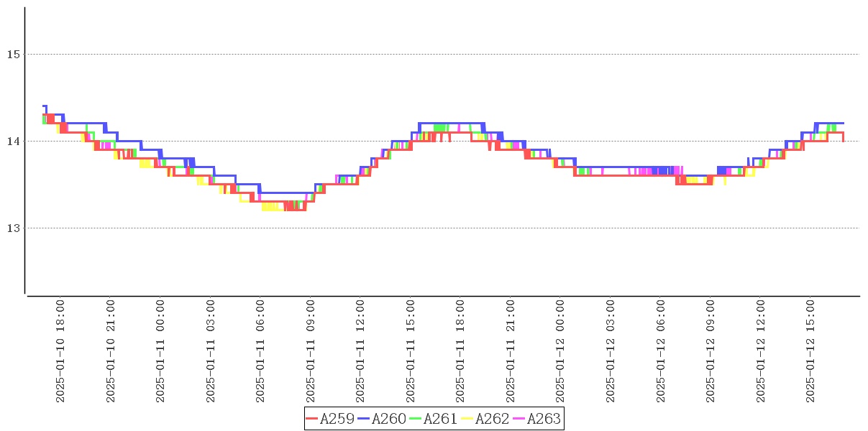This screenshot has width=868, height=431.
Task: Click the 2025-01-12 15:00 x-axis label
Action: tap(810, 352)
